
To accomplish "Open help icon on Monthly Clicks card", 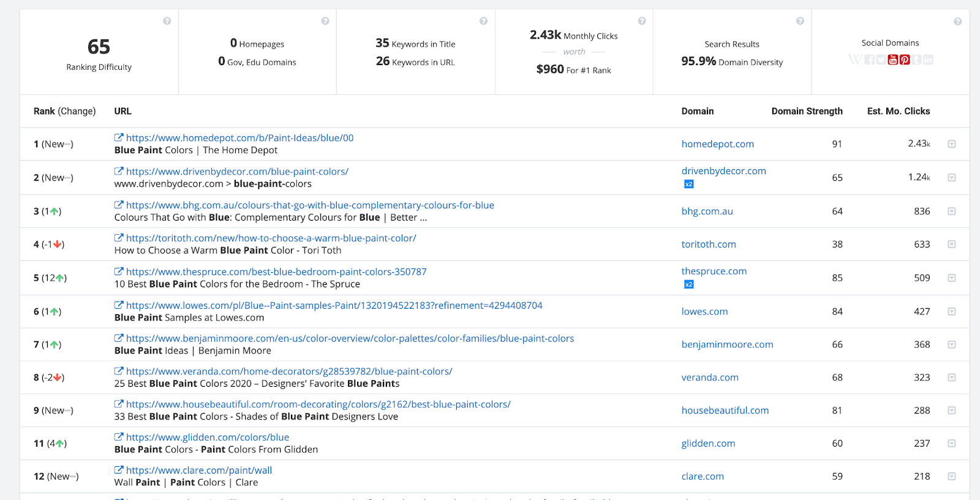I will (x=642, y=21).
